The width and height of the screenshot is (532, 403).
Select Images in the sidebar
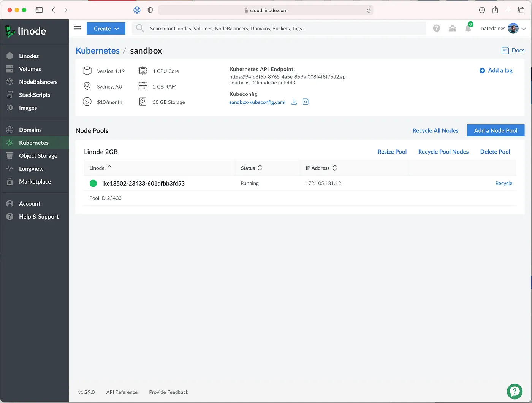tap(28, 108)
